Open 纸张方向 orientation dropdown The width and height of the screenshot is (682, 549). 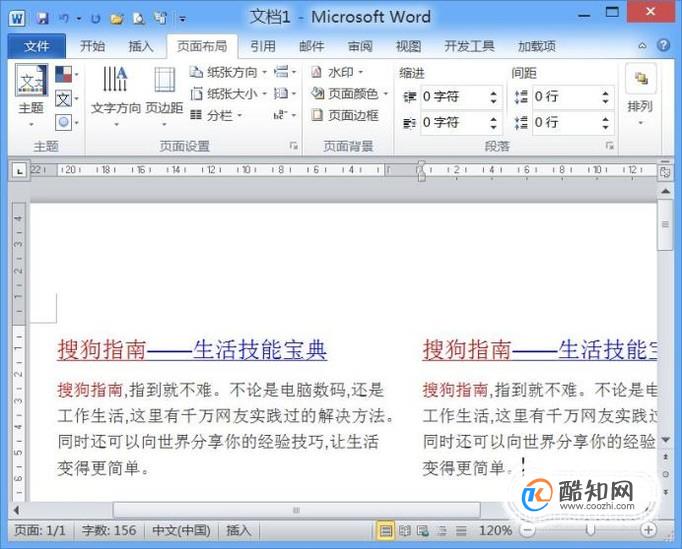coord(228,72)
